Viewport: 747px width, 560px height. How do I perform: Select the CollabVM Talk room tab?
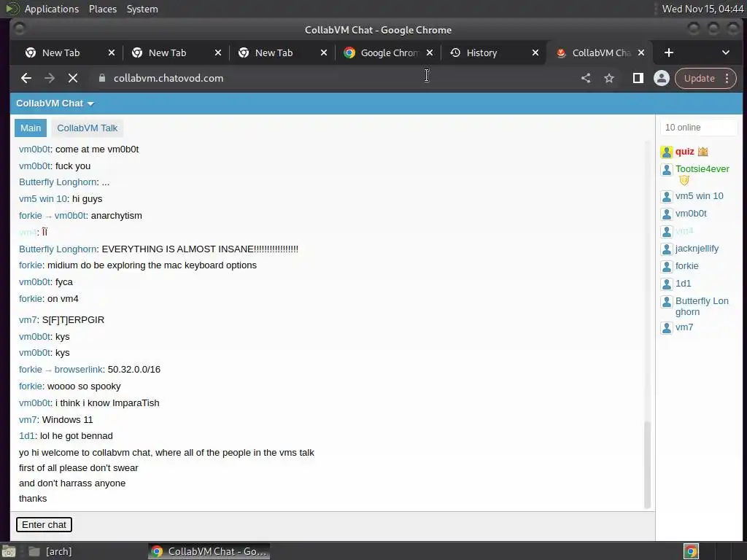coord(88,128)
